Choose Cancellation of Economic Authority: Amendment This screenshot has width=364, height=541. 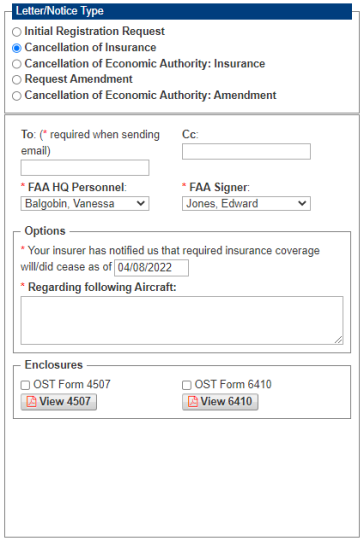click(x=17, y=96)
